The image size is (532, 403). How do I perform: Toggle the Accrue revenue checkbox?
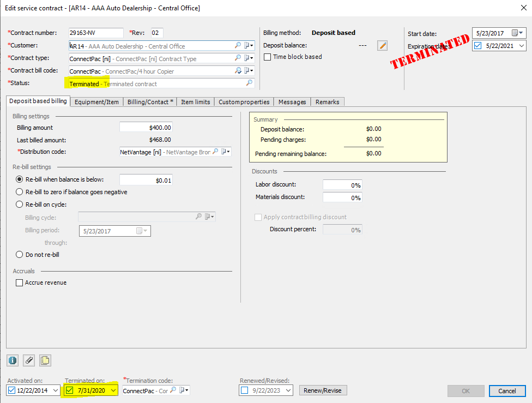click(19, 282)
